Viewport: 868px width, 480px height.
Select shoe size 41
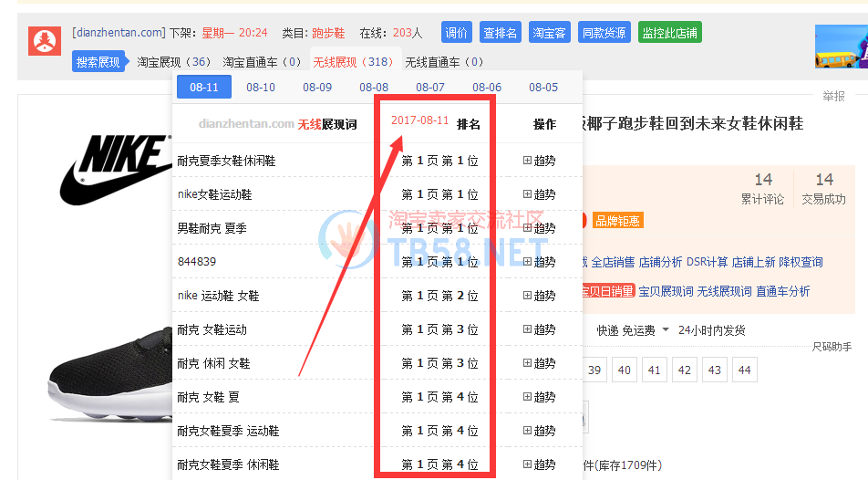tap(655, 370)
